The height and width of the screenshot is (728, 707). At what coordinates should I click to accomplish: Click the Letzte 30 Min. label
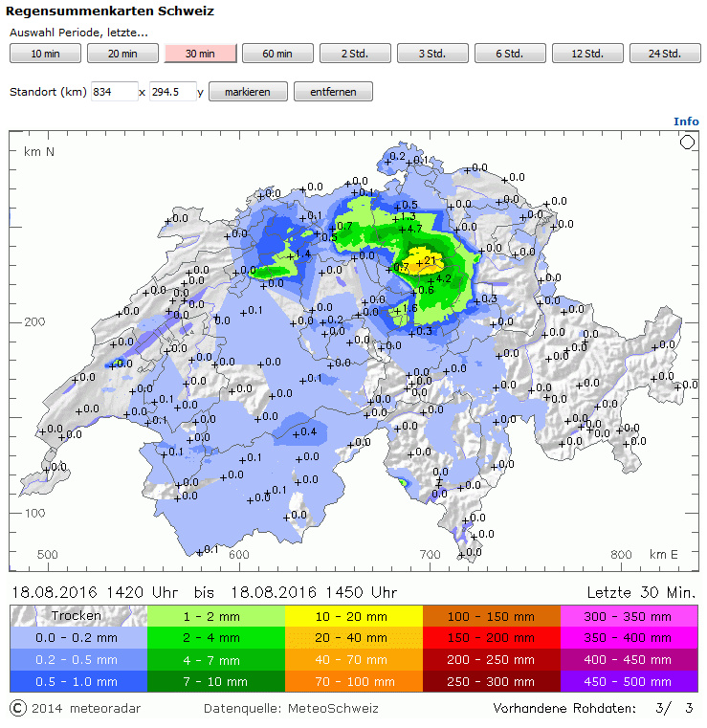[641, 592]
